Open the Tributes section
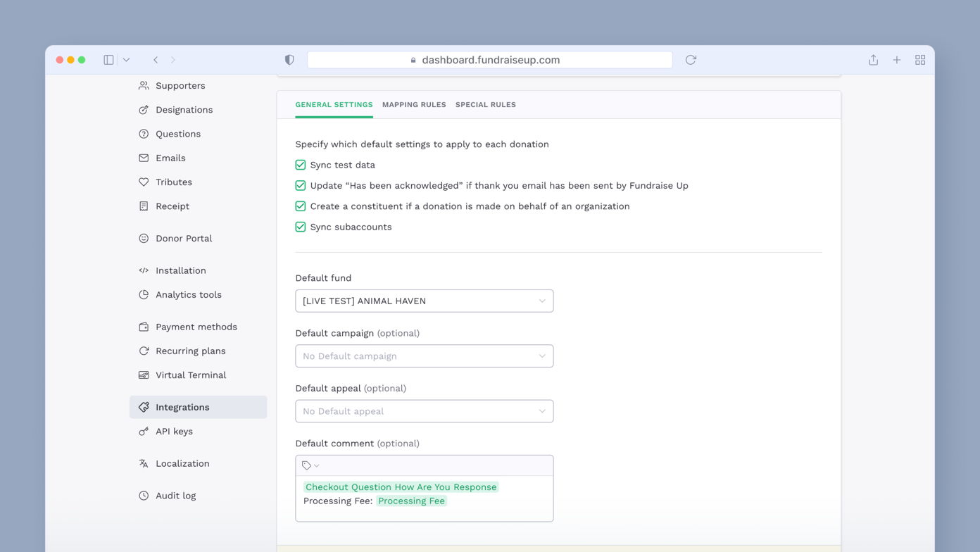 (173, 182)
